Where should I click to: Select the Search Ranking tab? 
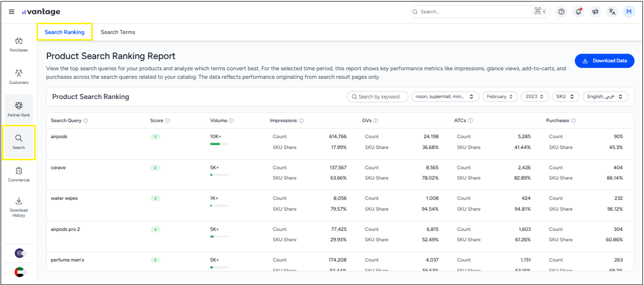tap(64, 32)
